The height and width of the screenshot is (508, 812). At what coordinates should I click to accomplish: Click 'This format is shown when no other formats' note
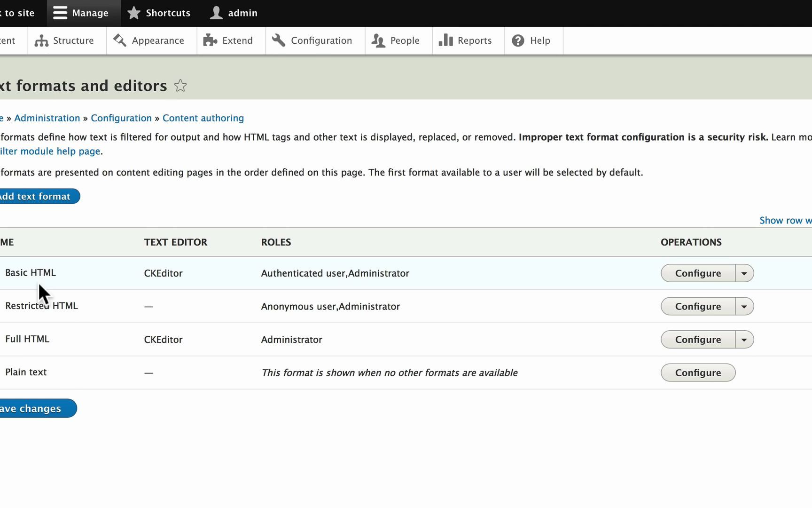390,373
